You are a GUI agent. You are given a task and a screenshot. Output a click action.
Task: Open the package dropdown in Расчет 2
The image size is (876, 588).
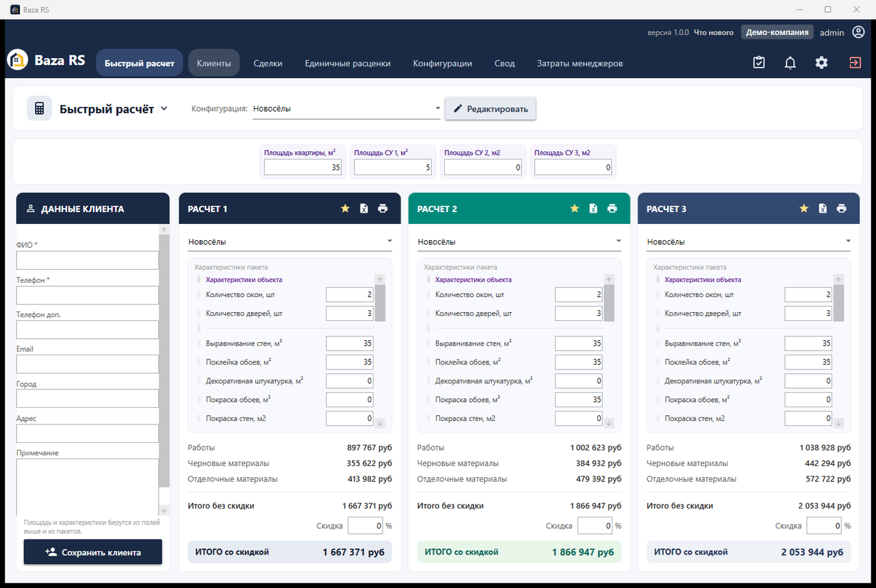point(519,242)
